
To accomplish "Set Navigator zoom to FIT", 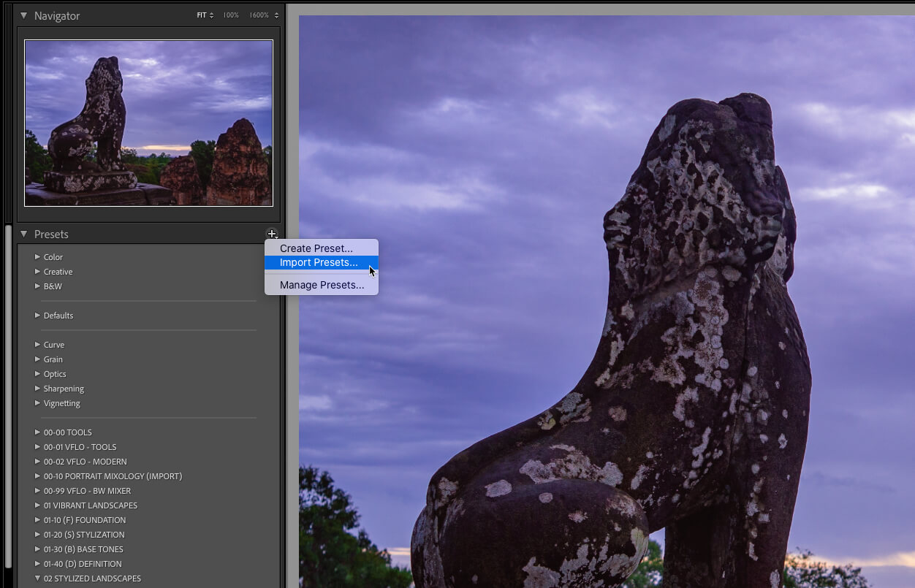I will [201, 15].
